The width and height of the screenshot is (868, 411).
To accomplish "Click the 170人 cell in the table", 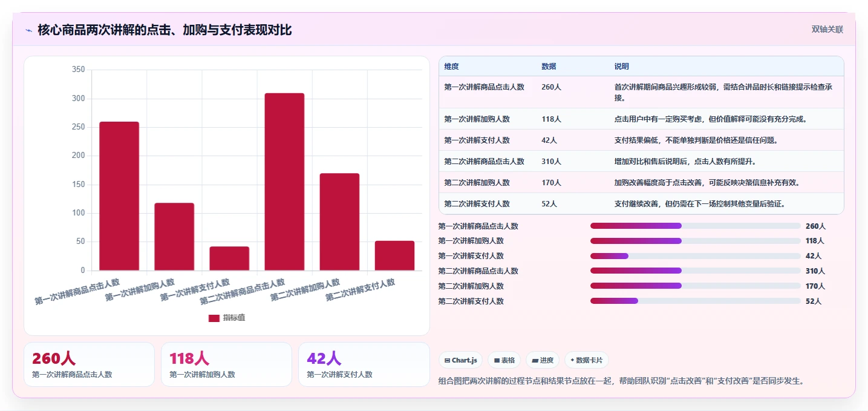I will point(551,183).
